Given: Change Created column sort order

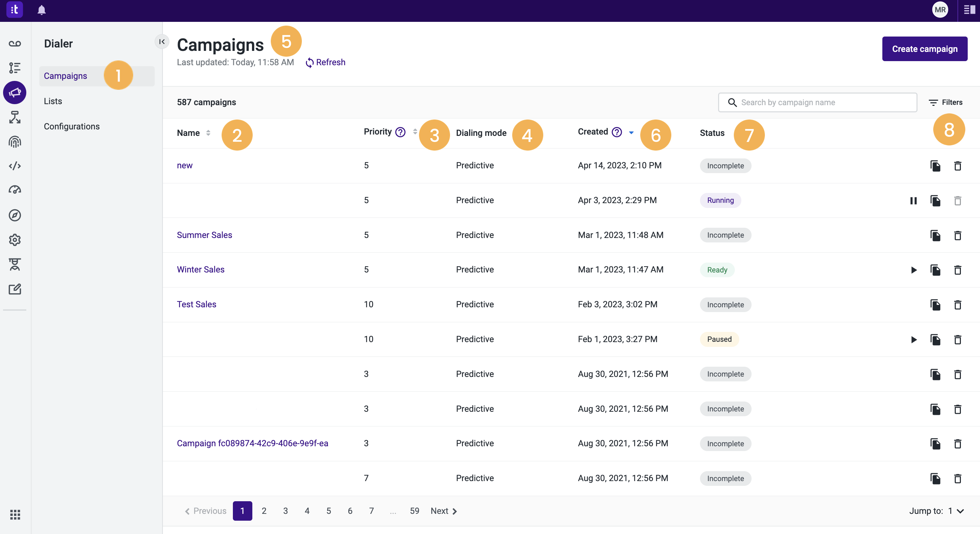Looking at the screenshot, I should coord(631,133).
